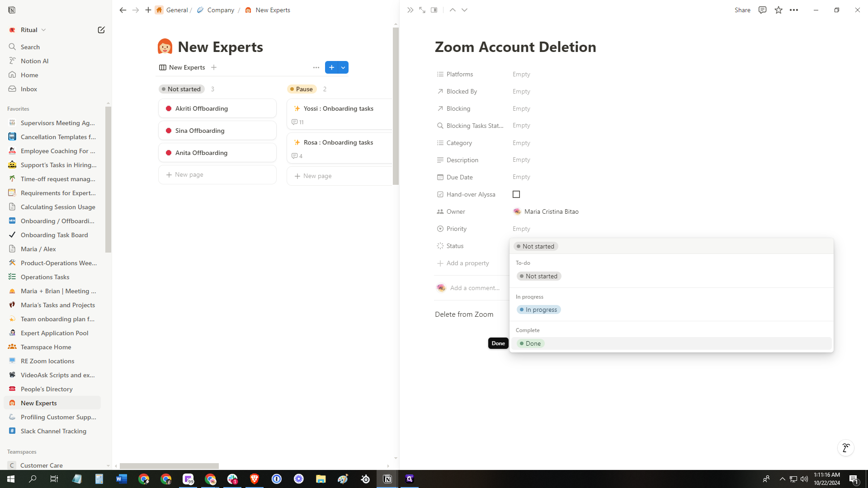Add a new view with plus
This screenshot has width=868, height=488.
(x=214, y=67)
